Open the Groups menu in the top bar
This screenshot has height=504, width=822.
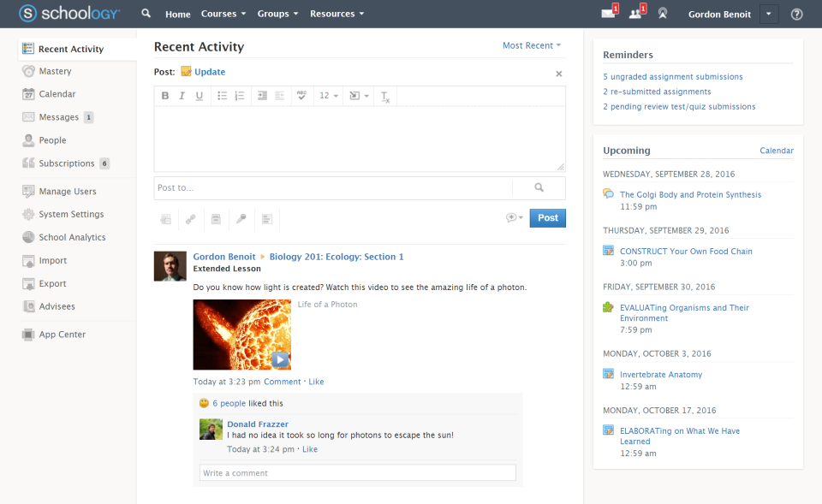276,14
